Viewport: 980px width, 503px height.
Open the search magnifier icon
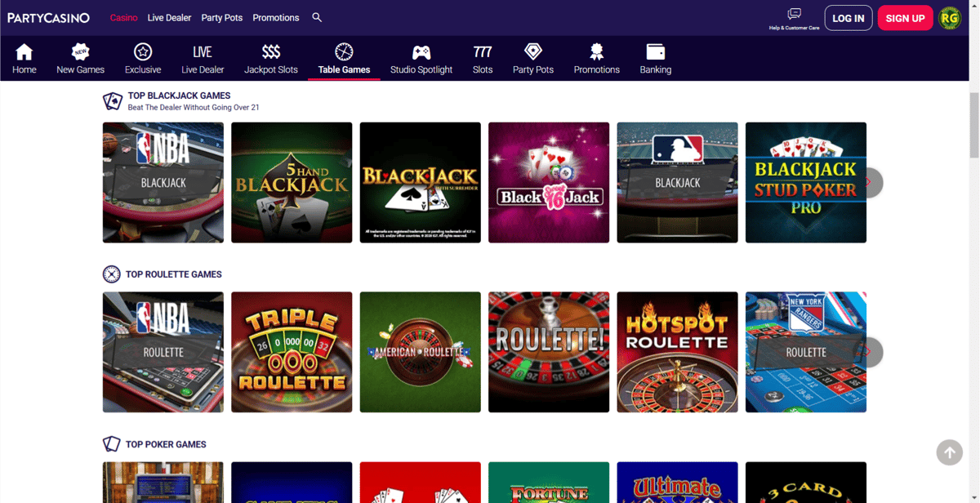[x=317, y=17]
